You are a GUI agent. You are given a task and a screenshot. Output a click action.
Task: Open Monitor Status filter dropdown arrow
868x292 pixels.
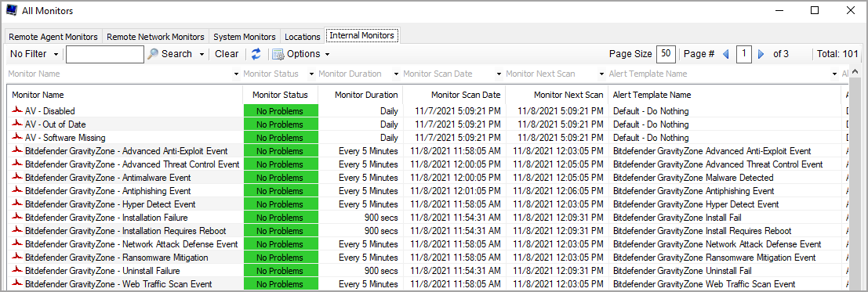click(311, 74)
